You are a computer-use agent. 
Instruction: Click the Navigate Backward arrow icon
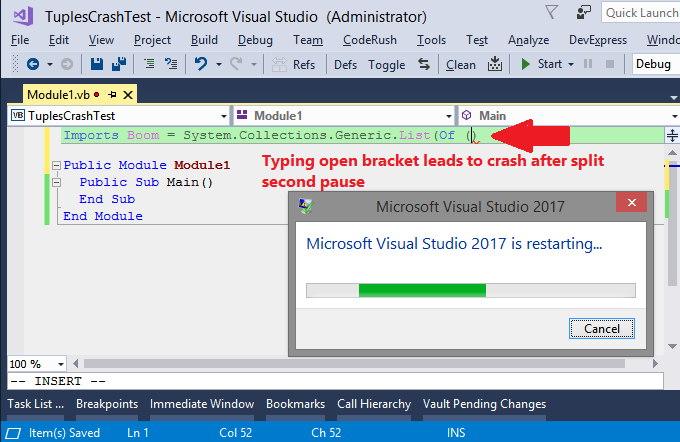[33, 64]
